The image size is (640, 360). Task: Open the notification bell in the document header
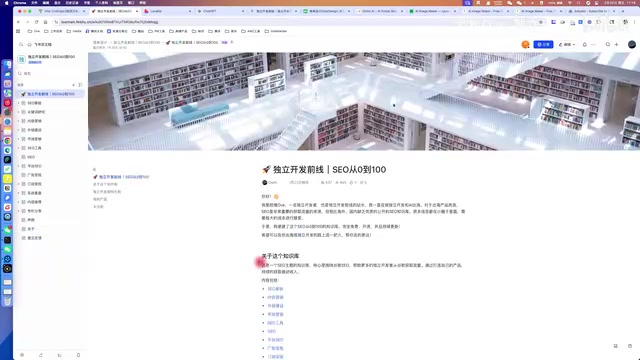584,44
